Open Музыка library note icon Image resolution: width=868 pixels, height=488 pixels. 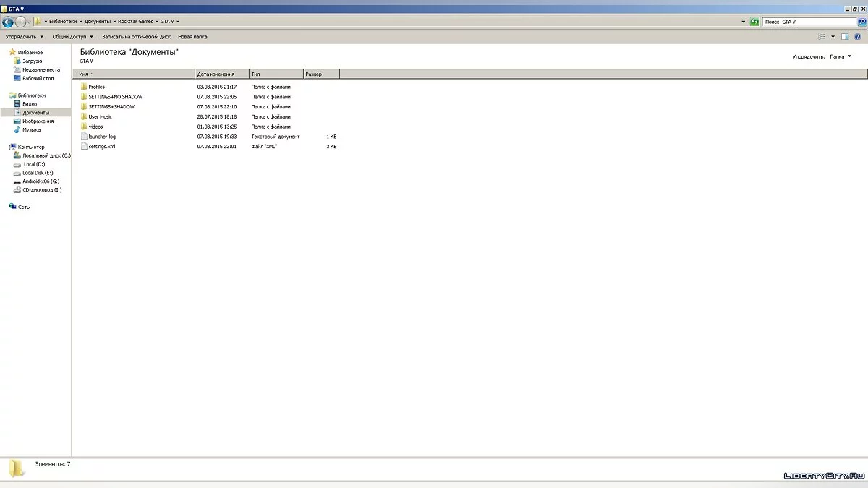17,130
